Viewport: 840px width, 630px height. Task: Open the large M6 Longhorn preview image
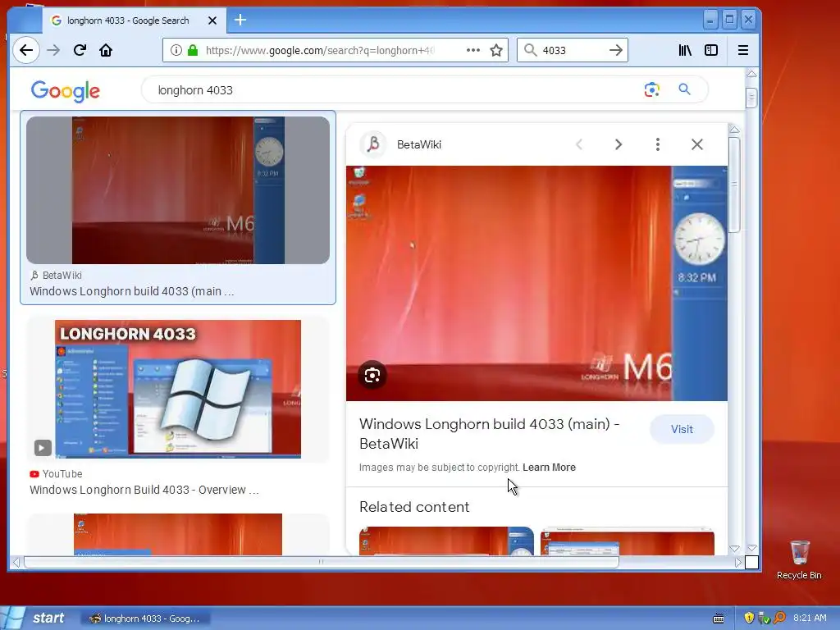(536, 283)
